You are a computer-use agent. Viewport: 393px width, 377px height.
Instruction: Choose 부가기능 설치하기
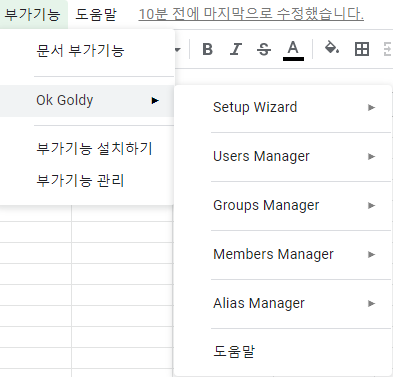click(87, 149)
